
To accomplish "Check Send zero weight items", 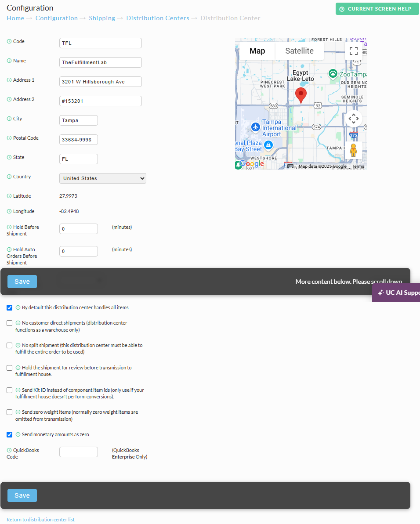I will (x=9, y=412).
